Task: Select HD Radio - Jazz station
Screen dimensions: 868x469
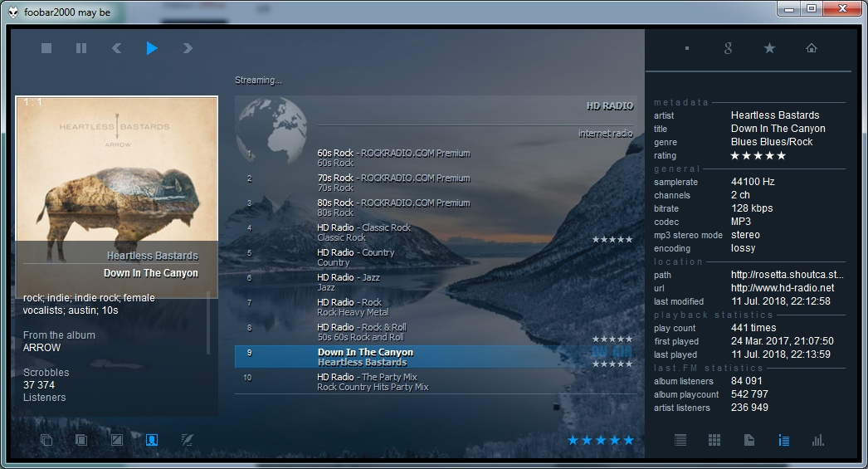Action: (349, 282)
